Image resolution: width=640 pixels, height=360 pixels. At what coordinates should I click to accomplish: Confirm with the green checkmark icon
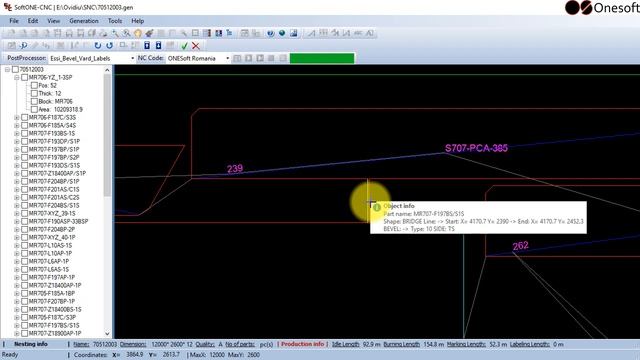click(184, 46)
